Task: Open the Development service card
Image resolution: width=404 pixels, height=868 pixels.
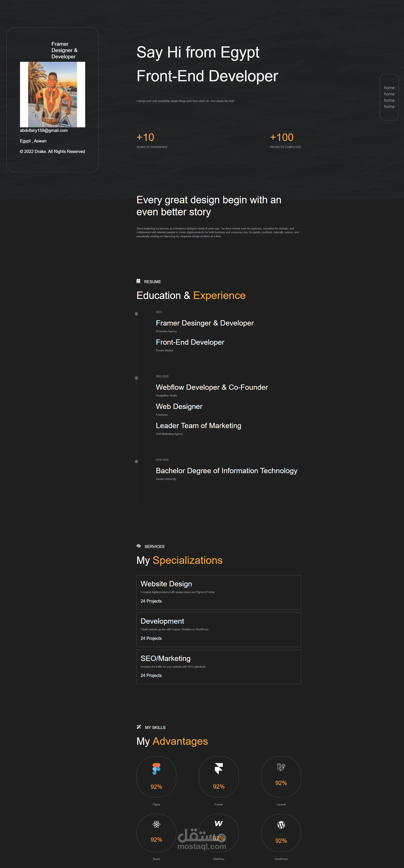Action: click(219, 630)
